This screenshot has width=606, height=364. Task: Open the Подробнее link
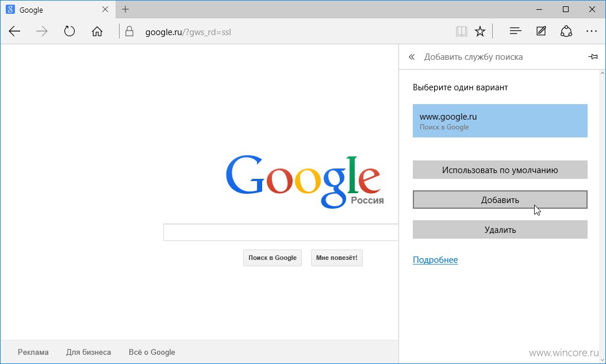pyautogui.click(x=435, y=260)
